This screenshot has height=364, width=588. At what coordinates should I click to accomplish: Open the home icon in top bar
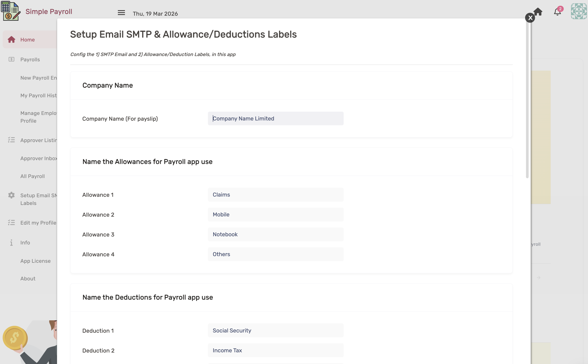(x=538, y=11)
